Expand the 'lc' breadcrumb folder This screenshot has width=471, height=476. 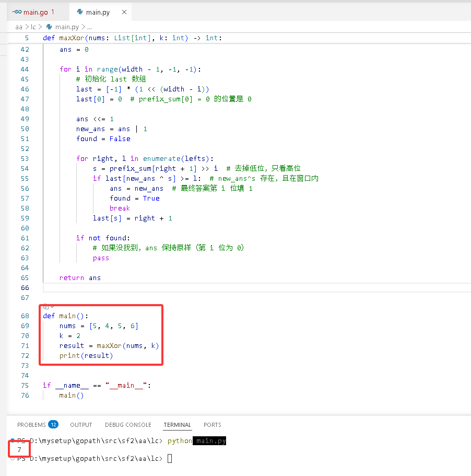tap(33, 27)
